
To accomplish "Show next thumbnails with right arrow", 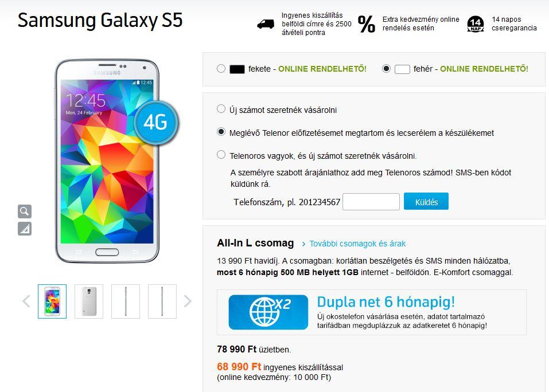I will (x=188, y=301).
